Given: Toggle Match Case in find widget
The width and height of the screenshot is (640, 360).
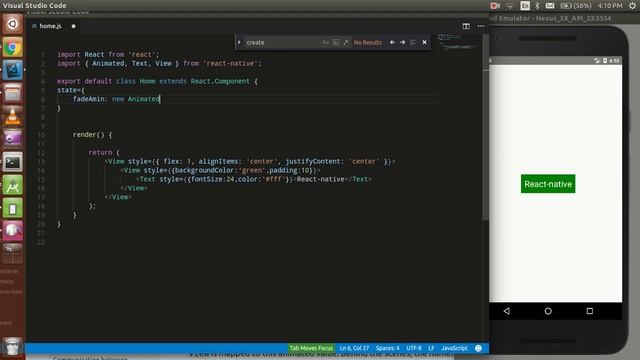Looking at the screenshot, I should coord(325,42).
